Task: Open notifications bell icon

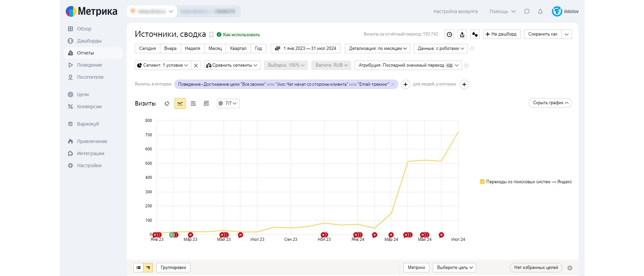Action: (x=540, y=11)
